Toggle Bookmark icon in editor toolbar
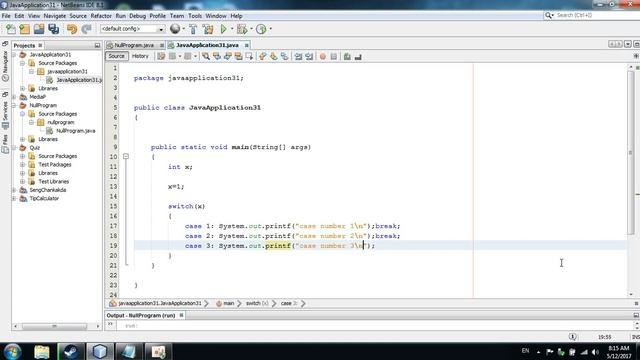This screenshot has width=640, height=360. pyautogui.click(x=284, y=57)
